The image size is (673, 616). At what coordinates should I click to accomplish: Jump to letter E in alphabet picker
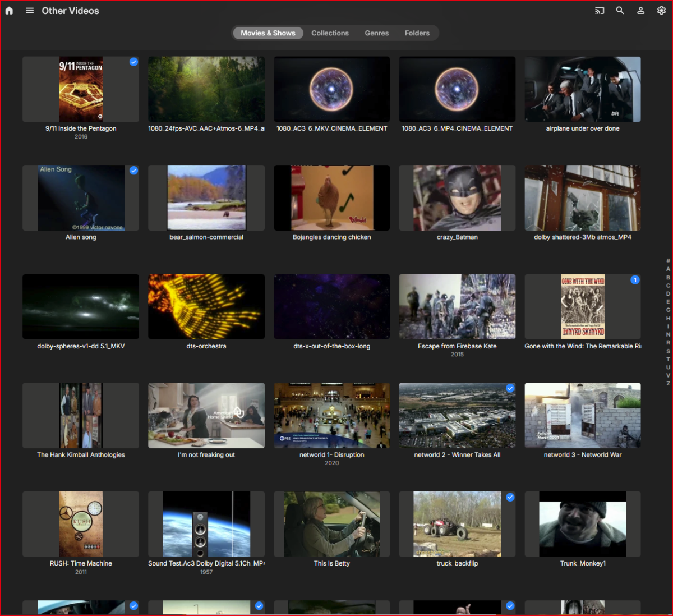[x=668, y=302]
